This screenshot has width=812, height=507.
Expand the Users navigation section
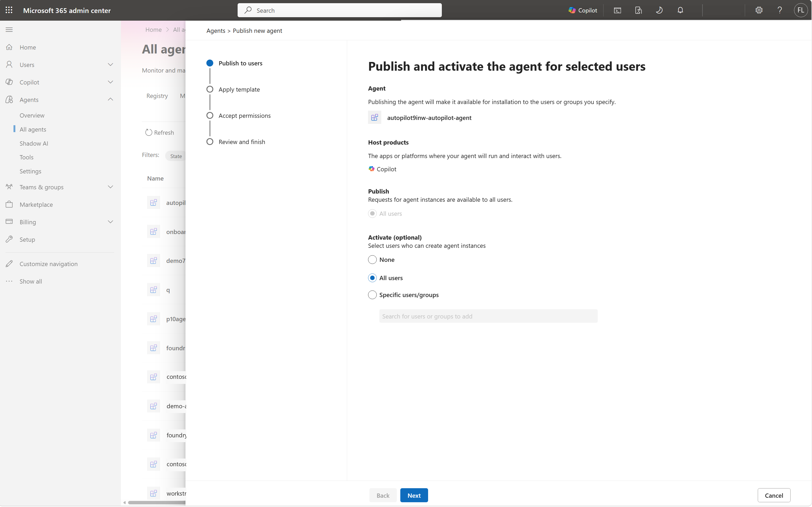(x=60, y=65)
